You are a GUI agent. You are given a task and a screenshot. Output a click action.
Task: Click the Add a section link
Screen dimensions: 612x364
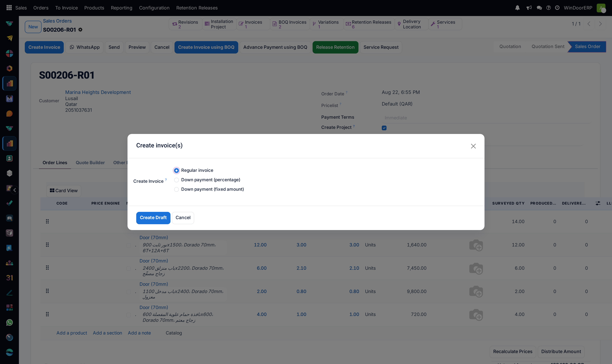click(107, 333)
